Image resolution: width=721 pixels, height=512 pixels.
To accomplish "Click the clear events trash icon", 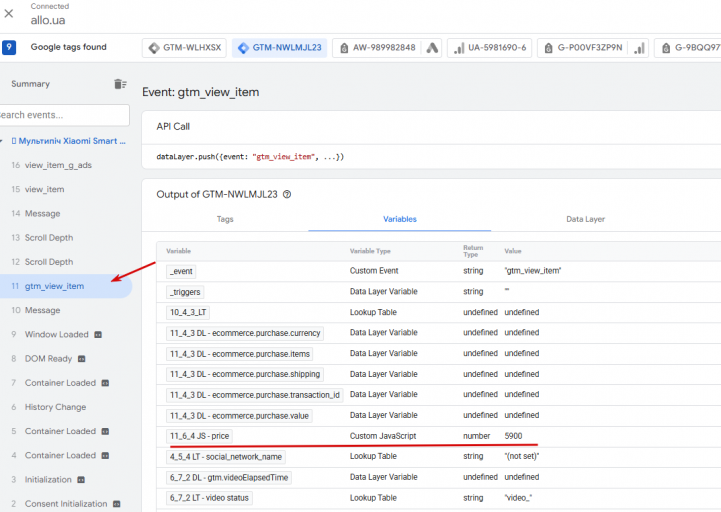I will click(x=120, y=84).
